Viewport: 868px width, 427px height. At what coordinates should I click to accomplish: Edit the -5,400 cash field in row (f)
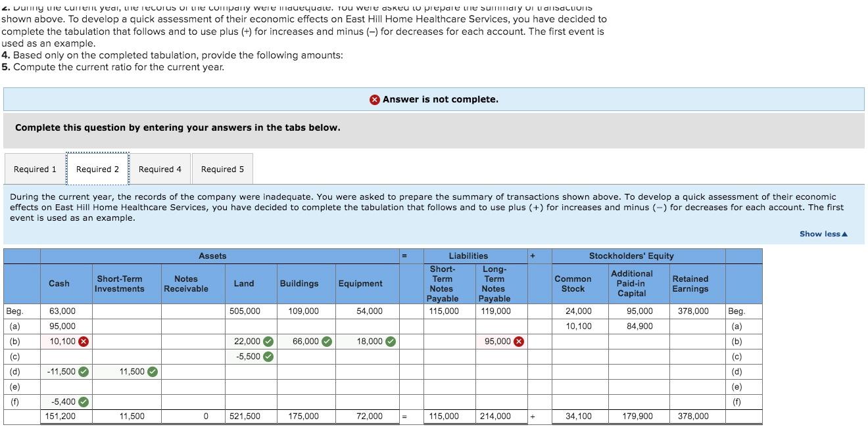click(x=66, y=402)
